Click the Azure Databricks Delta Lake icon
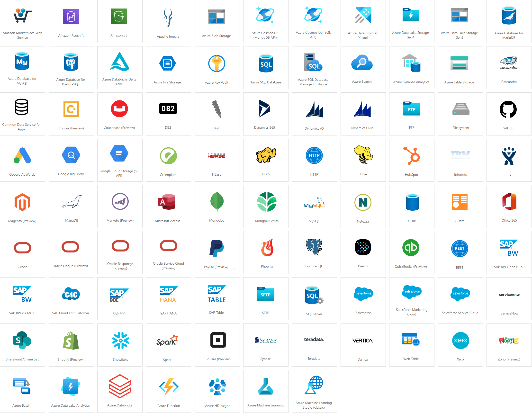Image resolution: width=532 pixels, height=413 pixels. (119, 61)
